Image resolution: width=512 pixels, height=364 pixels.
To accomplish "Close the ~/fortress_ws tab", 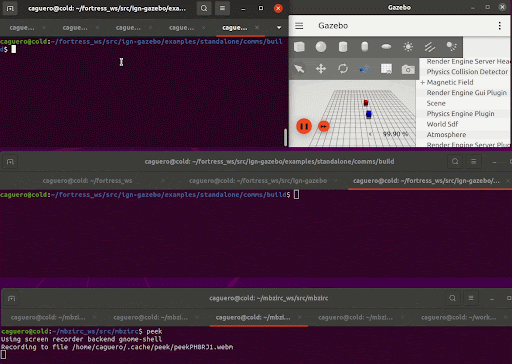I will [163, 181].
